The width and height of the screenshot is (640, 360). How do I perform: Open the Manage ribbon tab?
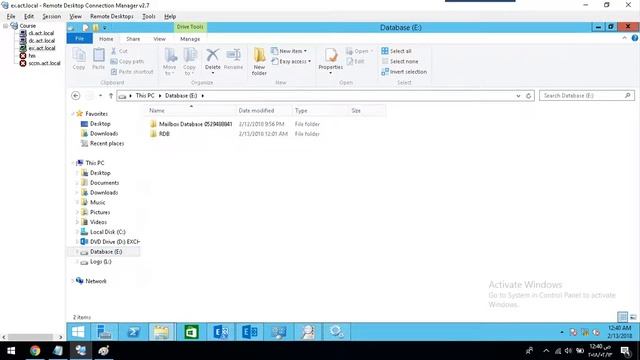coord(190,39)
